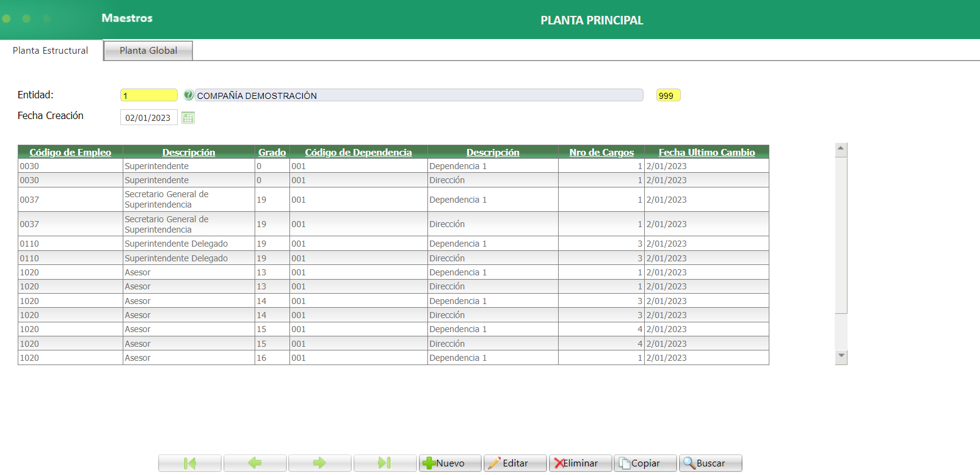Select Superintendente row with Dirección

tap(393, 180)
